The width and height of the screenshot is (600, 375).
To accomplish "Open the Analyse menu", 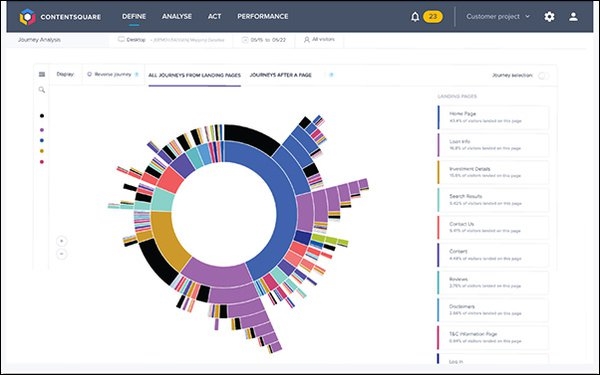I will pos(177,16).
